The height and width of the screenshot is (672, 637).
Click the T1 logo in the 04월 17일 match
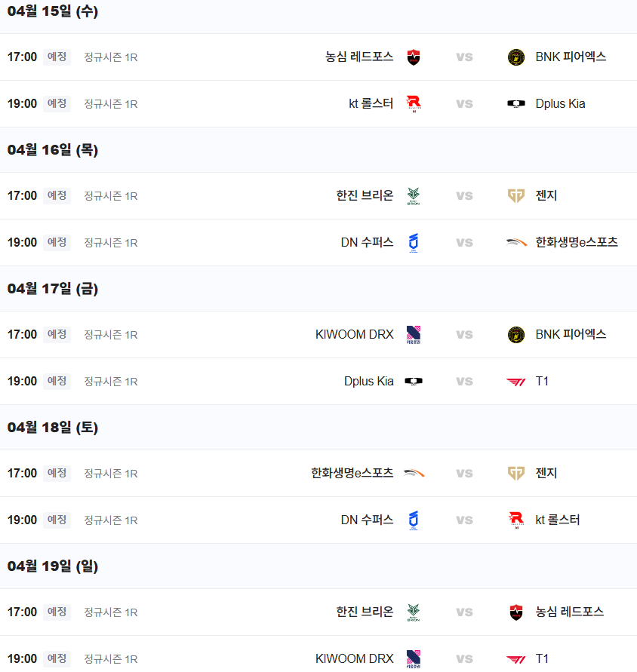click(516, 382)
